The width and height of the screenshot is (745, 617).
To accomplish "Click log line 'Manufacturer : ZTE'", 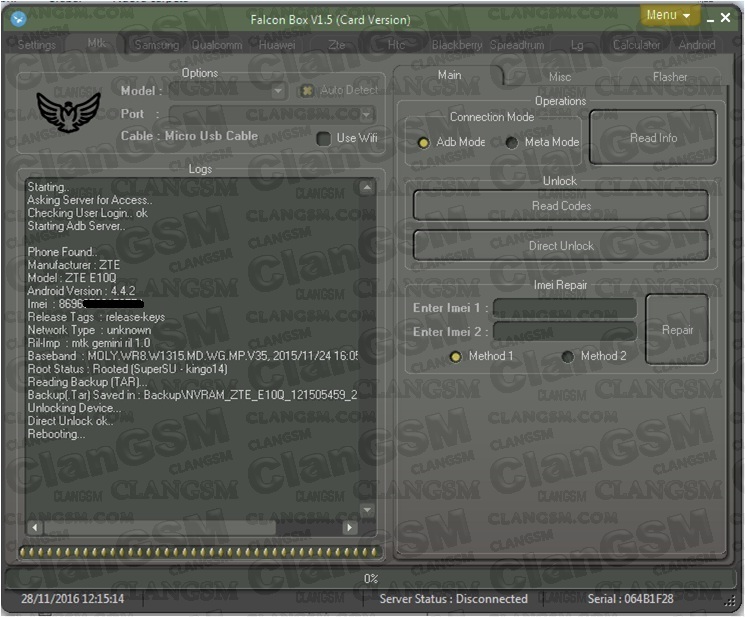I will coord(74,265).
